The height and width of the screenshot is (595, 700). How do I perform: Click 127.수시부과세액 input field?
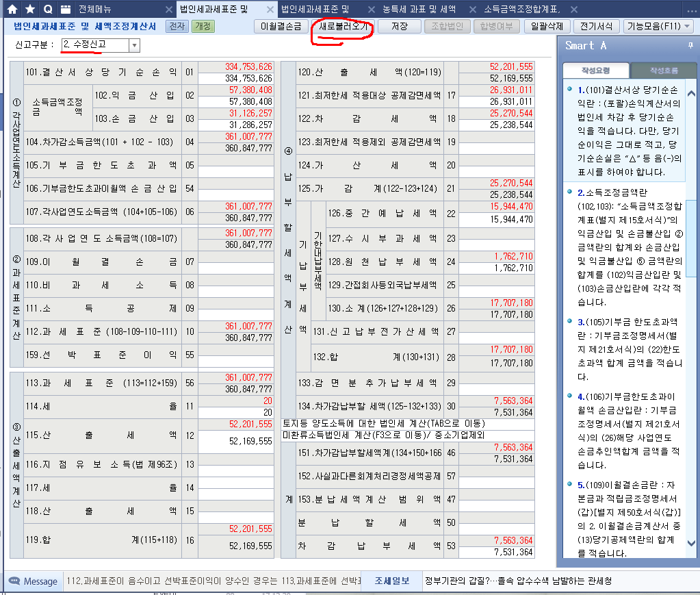[x=496, y=244]
